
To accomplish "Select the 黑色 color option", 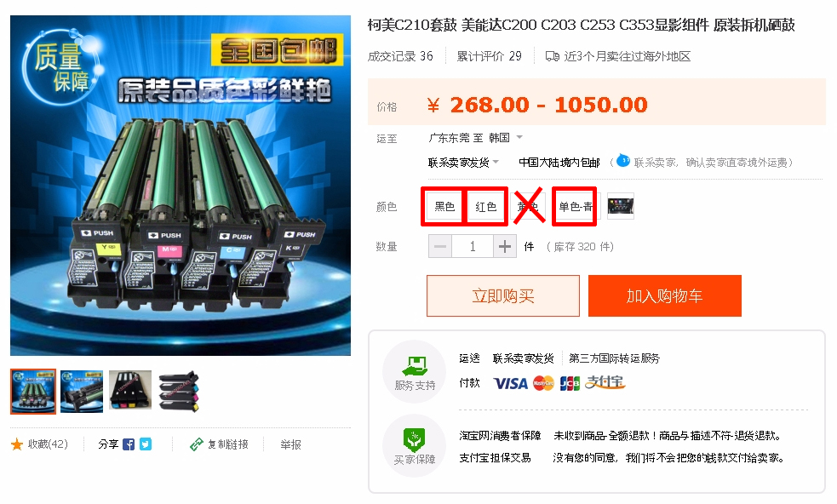I will pyautogui.click(x=444, y=207).
